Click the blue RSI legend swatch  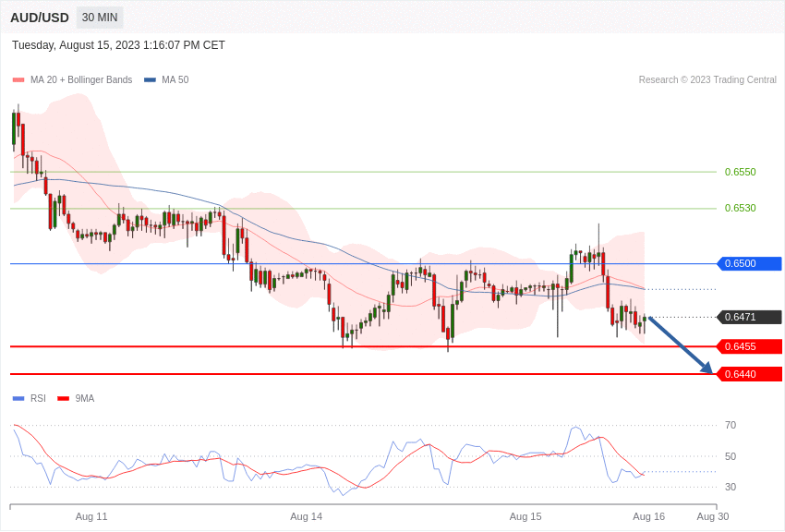pyautogui.click(x=18, y=398)
